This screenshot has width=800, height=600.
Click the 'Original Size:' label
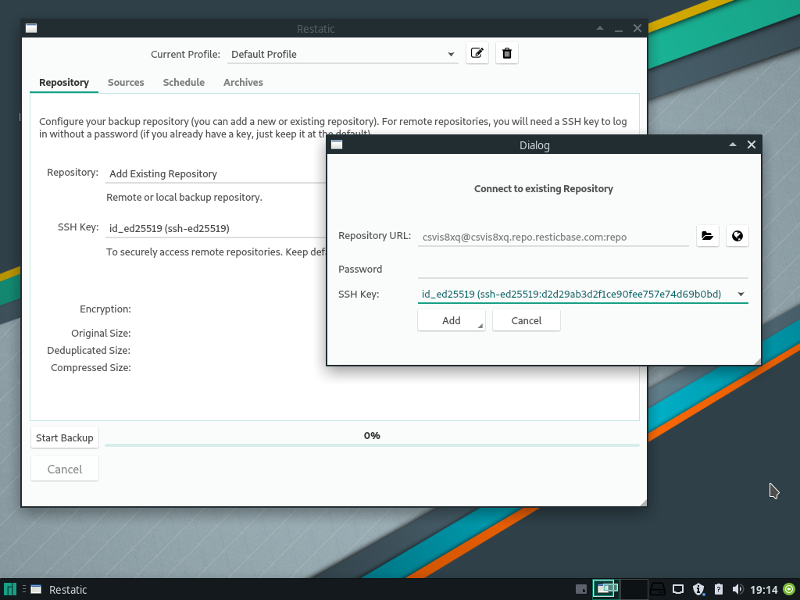[101, 333]
